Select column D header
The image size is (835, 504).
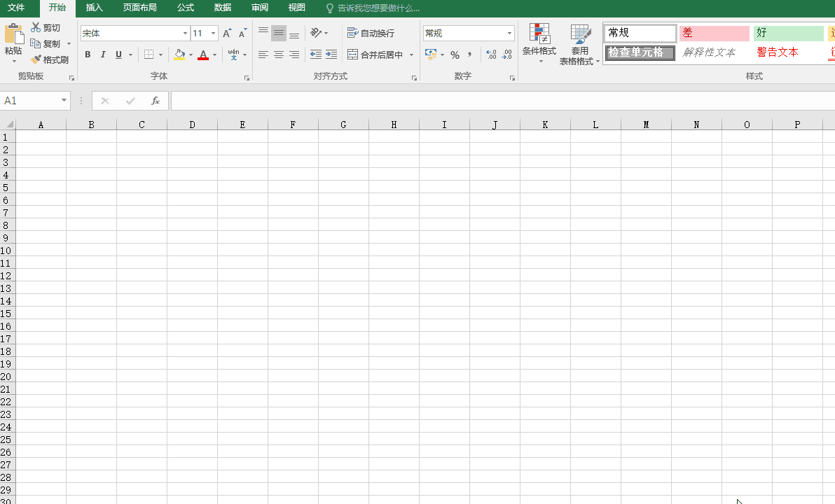(192, 125)
